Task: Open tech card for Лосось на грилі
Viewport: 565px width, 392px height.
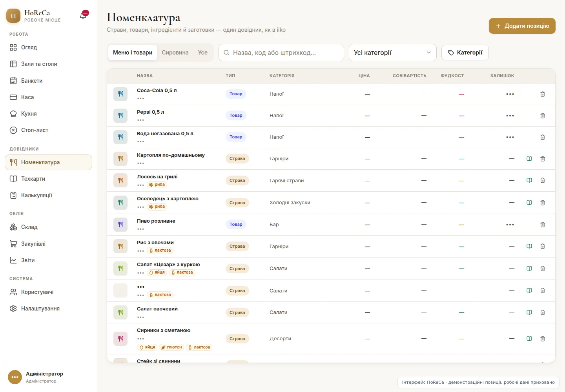Action: (529, 180)
